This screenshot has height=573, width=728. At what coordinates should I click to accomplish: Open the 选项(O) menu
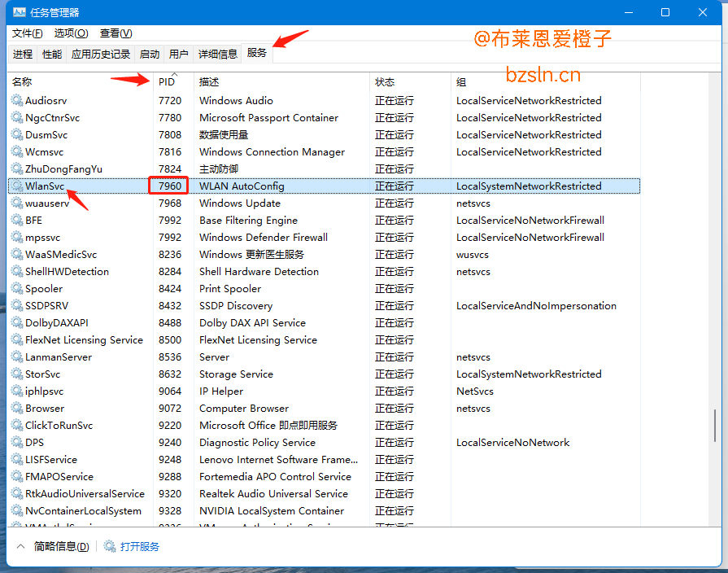(71, 33)
